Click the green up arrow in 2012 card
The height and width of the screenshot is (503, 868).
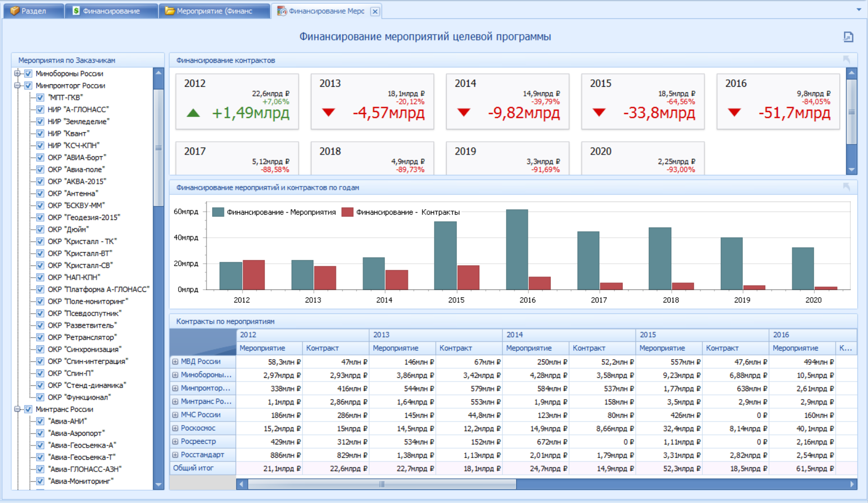[x=193, y=113]
